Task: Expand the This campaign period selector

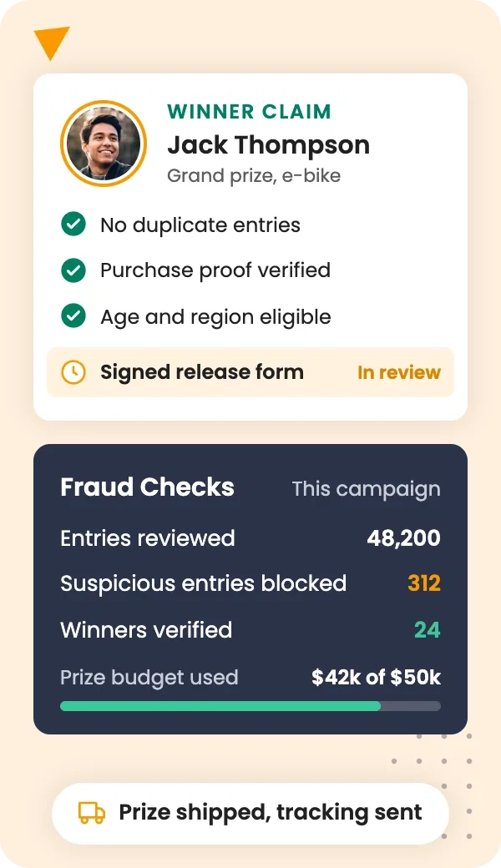Action: 366,489
